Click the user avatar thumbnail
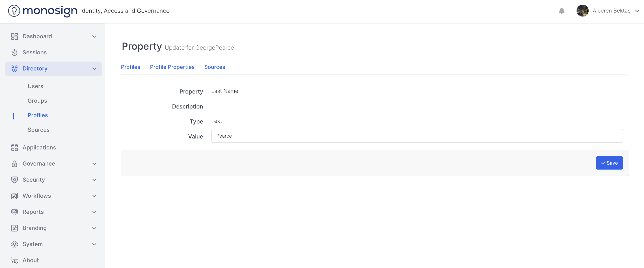The height and width of the screenshot is (268, 644). [x=582, y=11]
